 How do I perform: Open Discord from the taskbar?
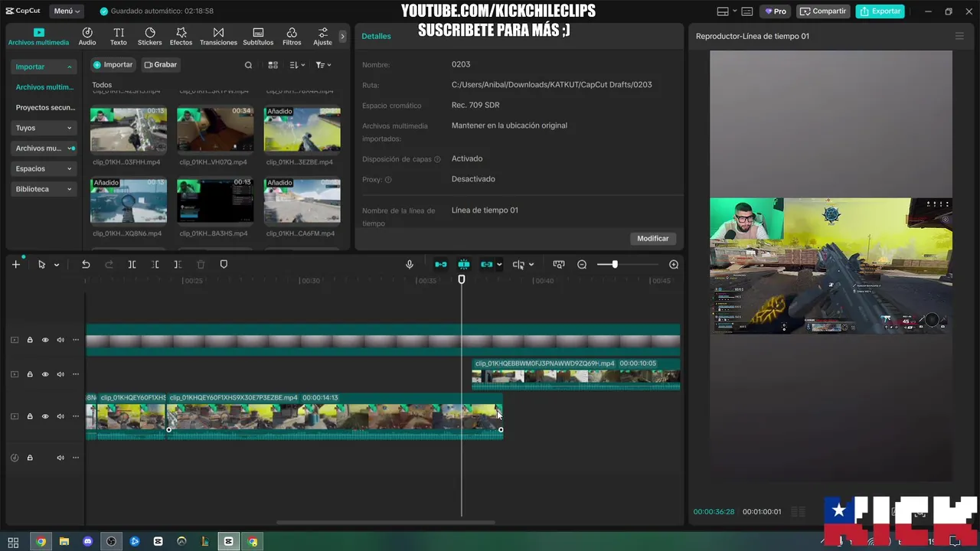coord(88,542)
